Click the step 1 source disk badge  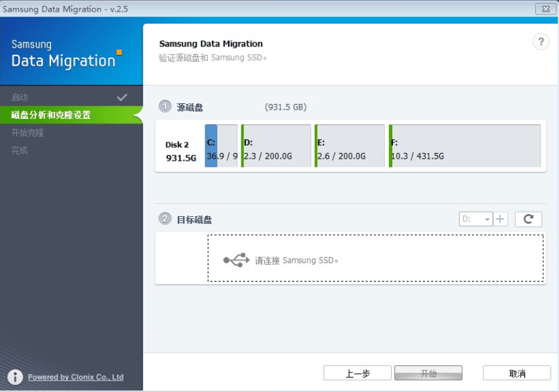click(x=165, y=106)
